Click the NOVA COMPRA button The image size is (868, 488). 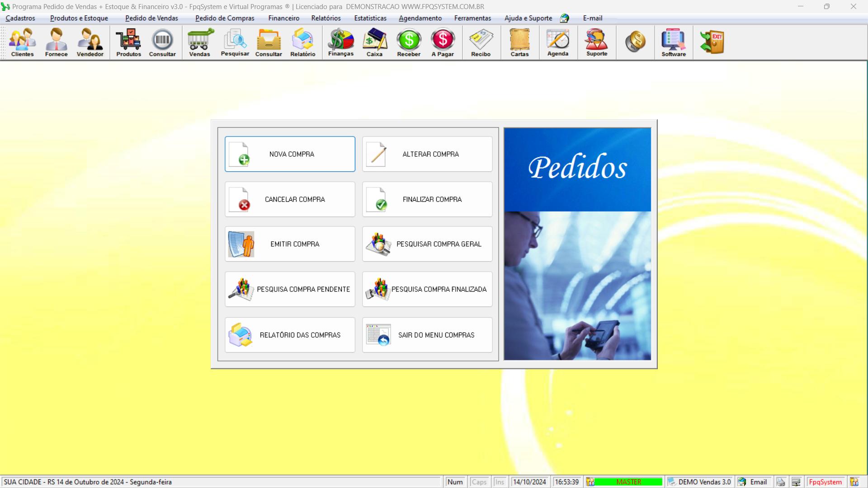click(x=290, y=154)
